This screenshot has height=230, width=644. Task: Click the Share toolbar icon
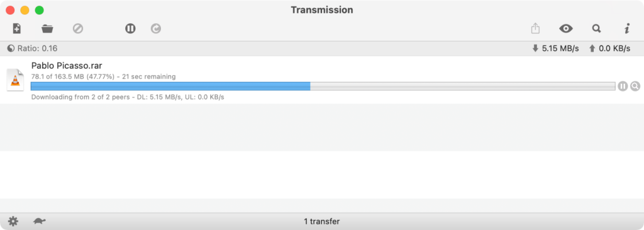pos(535,28)
